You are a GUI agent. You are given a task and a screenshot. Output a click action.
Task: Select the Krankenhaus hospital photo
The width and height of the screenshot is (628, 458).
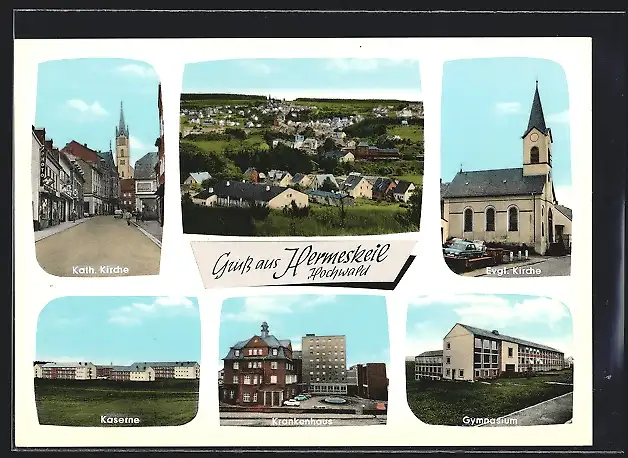(x=303, y=358)
